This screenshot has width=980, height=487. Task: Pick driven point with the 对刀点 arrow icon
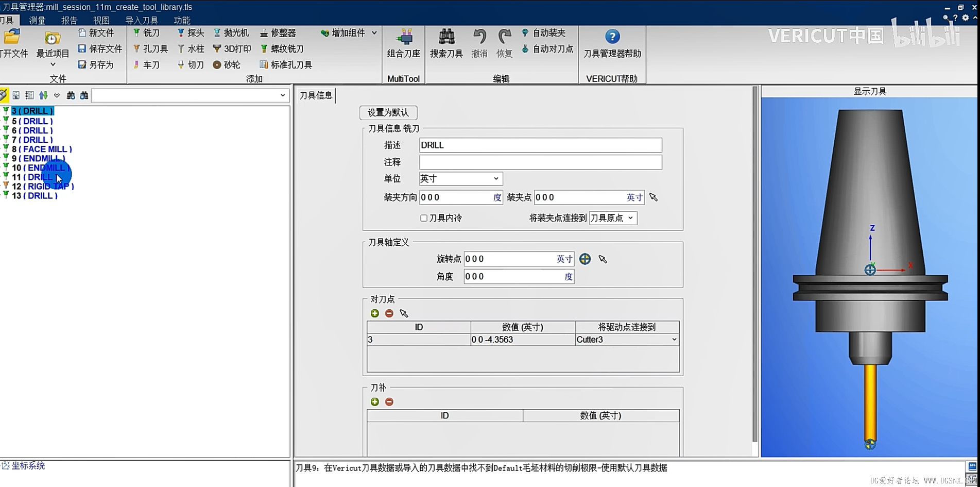[404, 313]
